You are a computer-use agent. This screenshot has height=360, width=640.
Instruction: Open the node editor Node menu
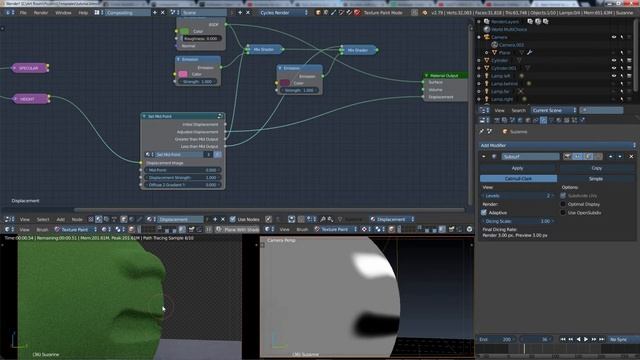point(77,220)
